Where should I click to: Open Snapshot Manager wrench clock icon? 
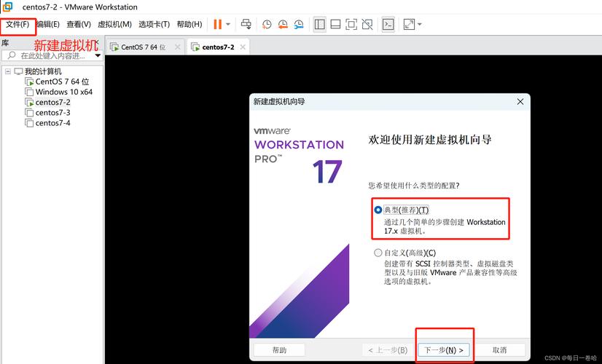coord(299,25)
